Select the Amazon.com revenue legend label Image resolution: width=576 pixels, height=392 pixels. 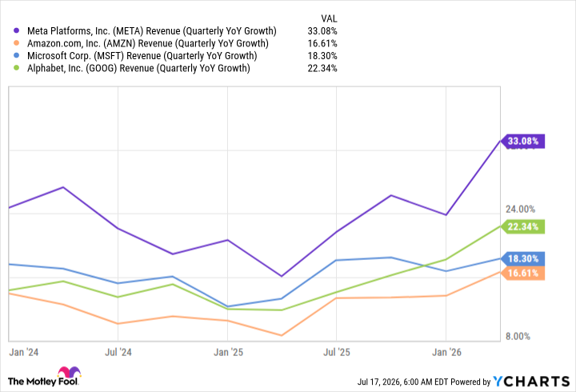[148, 44]
